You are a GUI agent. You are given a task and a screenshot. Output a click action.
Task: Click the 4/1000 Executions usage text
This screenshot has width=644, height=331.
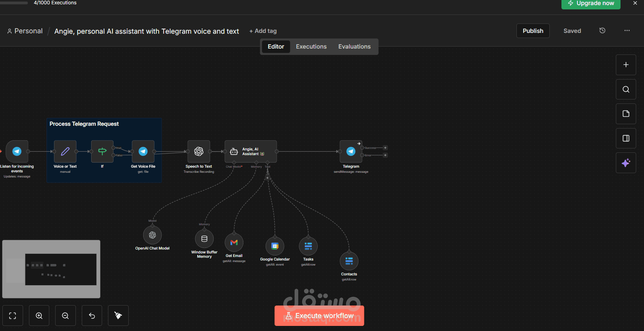[55, 3]
